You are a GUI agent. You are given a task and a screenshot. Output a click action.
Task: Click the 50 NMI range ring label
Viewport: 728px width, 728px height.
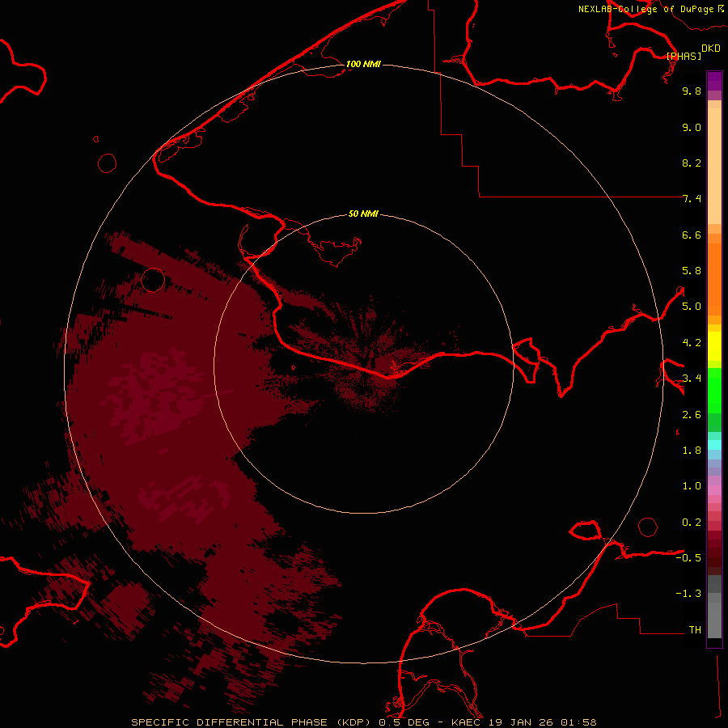pos(363,214)
